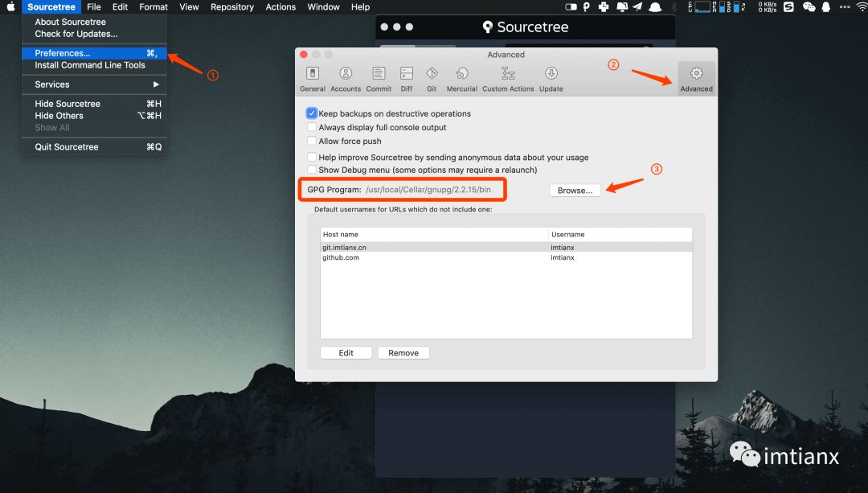Image resolution: width=868 pixels, height=493 pixels.
Task: Close the Advanced preferences window
Action: pos(303,54)
